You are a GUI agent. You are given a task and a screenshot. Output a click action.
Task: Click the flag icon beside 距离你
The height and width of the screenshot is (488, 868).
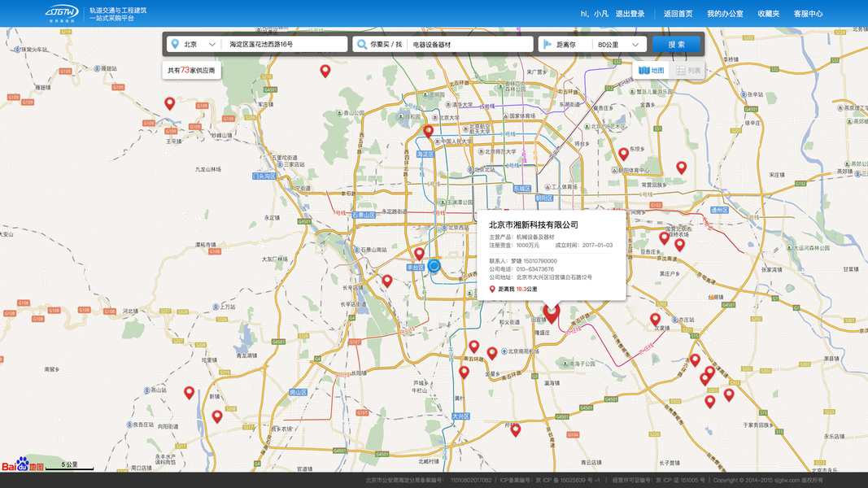[547, 44]
